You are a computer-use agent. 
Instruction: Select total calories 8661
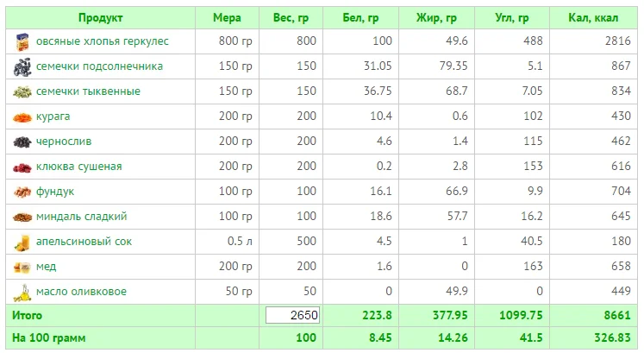[x=617, y=316]
